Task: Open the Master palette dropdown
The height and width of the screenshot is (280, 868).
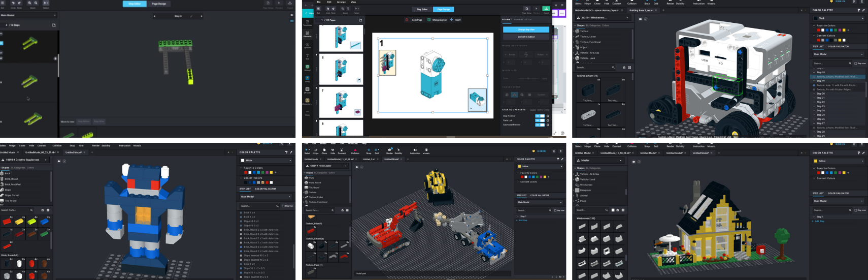Action: pos(599,161)
